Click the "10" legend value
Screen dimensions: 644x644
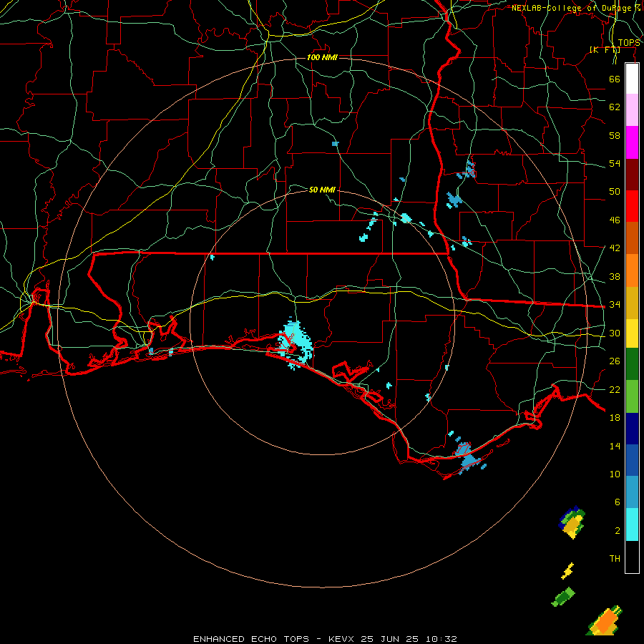point(615,474)
